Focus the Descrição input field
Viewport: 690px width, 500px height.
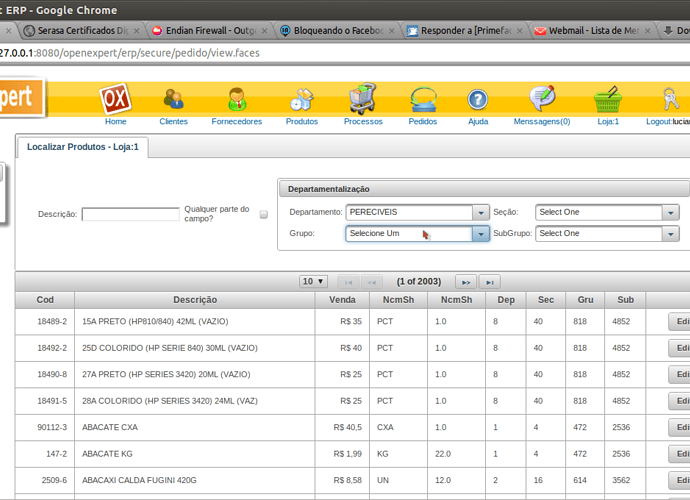(x=131, y=214)
